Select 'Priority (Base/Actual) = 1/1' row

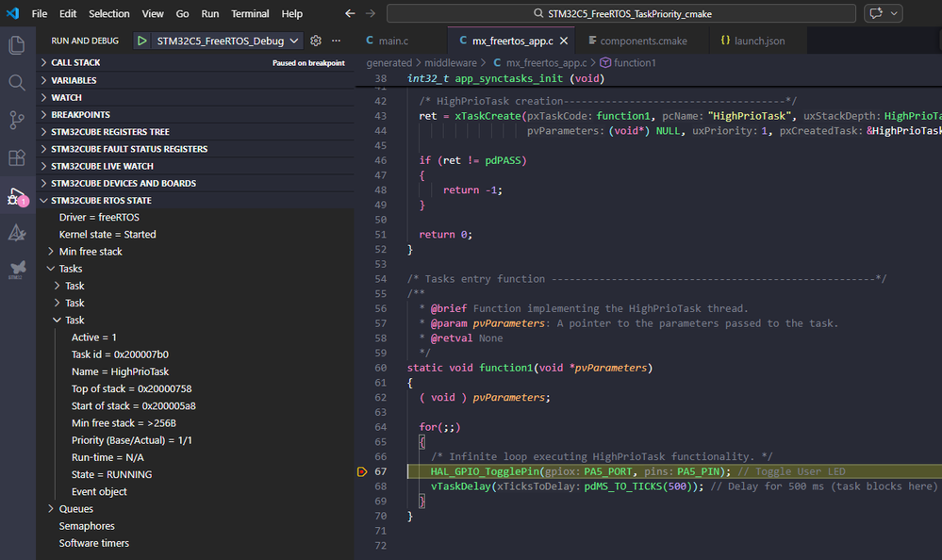click(195, 440)
